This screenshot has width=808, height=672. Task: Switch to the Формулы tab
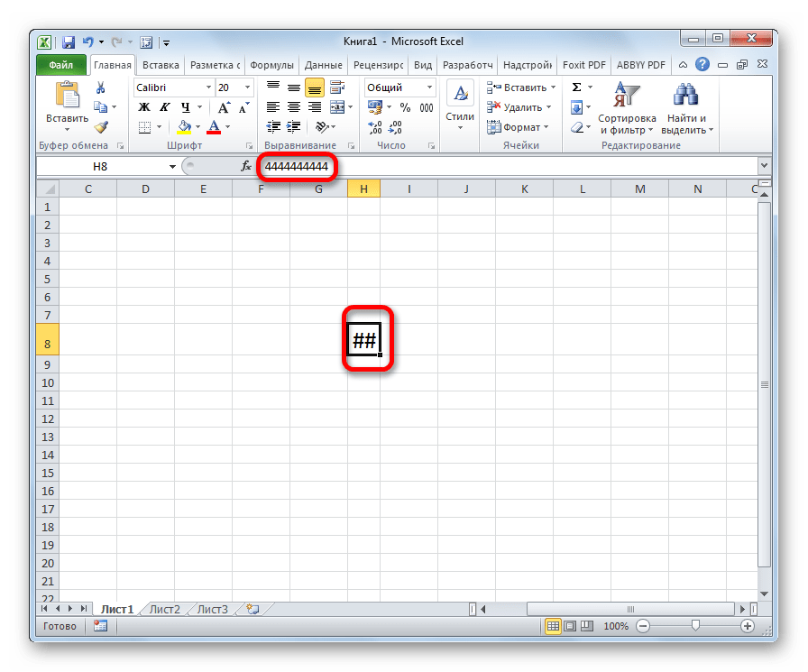coord(271,65)
